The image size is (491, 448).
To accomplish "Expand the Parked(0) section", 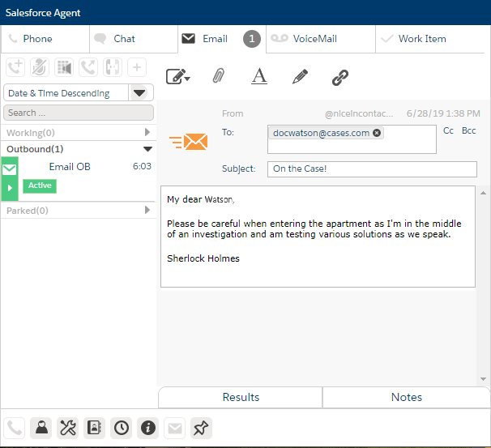I will coord(147,210).
